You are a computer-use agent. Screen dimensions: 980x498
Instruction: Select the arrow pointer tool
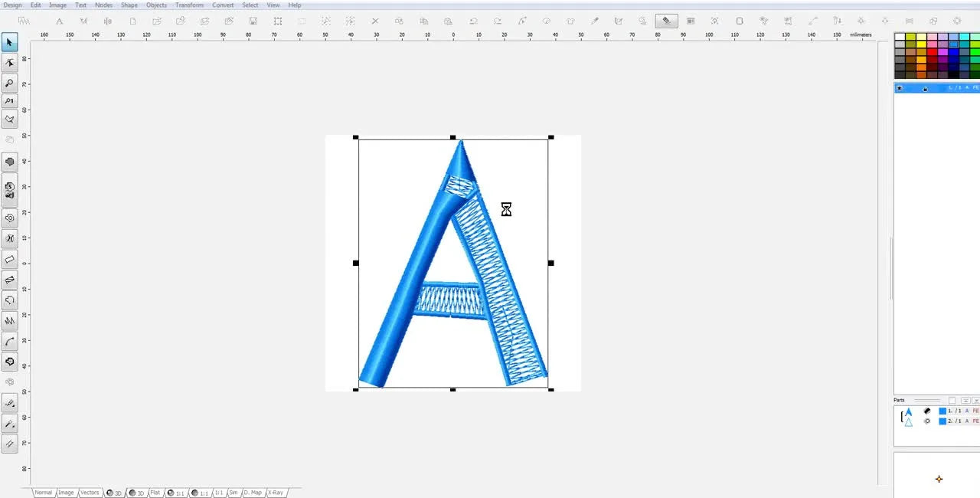point(10,42)
